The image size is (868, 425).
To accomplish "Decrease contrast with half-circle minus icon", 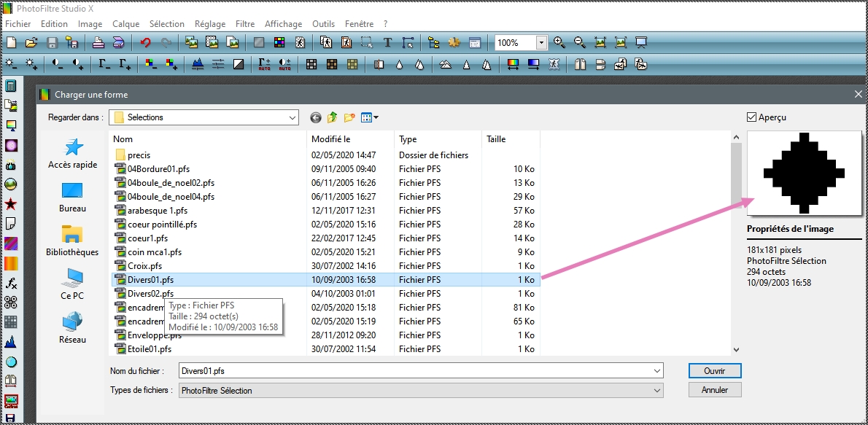I will [x=58, y=65].
